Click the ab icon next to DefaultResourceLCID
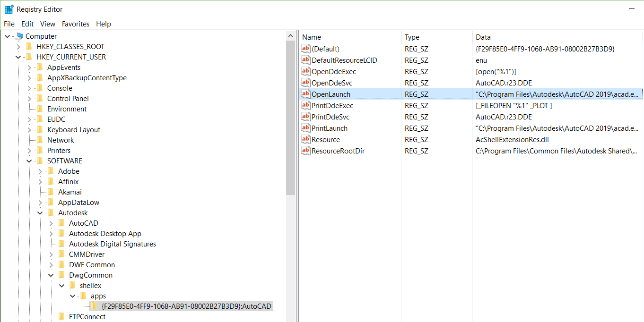The height and width of the screenshot is (322, 644). (x=305, y=60)
